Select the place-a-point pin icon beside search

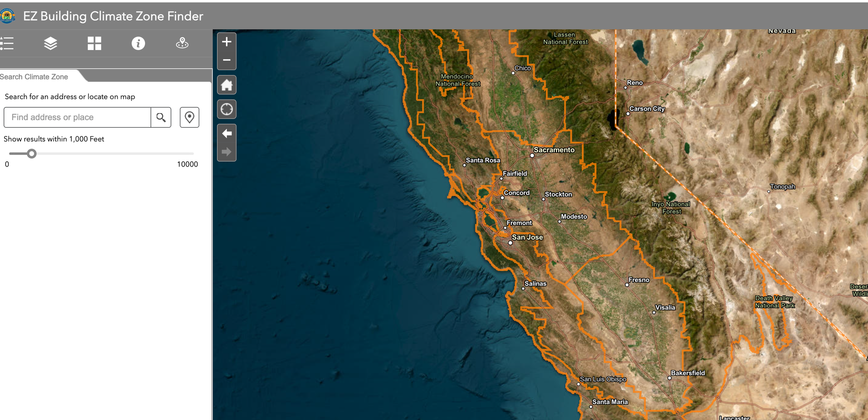189,117
